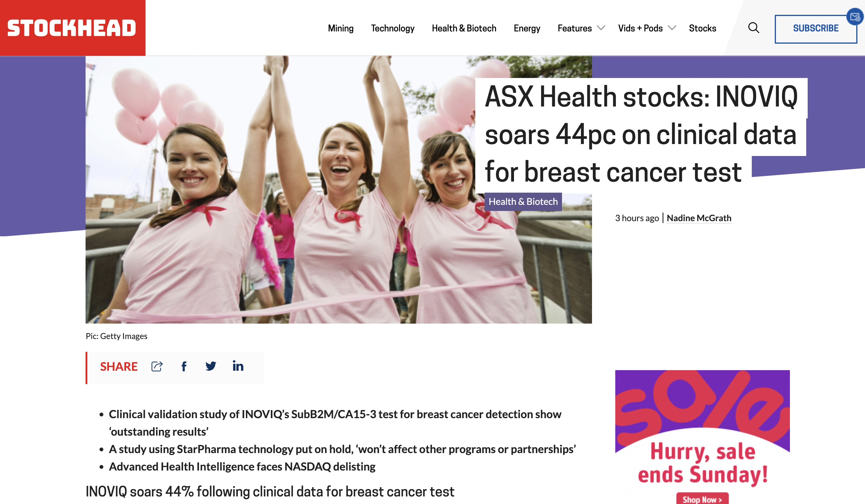
Task: Click the search magnifier icon
Action: pos(754,28)
